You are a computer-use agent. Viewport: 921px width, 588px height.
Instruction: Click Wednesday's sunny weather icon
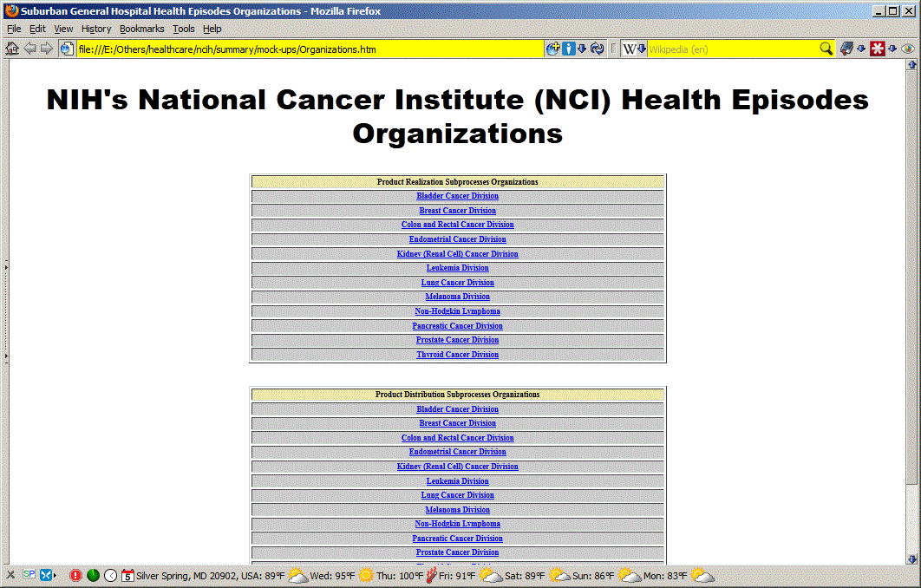click(x=366, y=576)
